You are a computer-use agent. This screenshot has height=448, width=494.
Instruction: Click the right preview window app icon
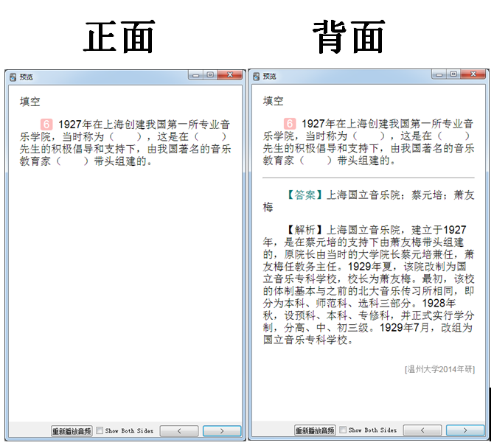(256, 77)
